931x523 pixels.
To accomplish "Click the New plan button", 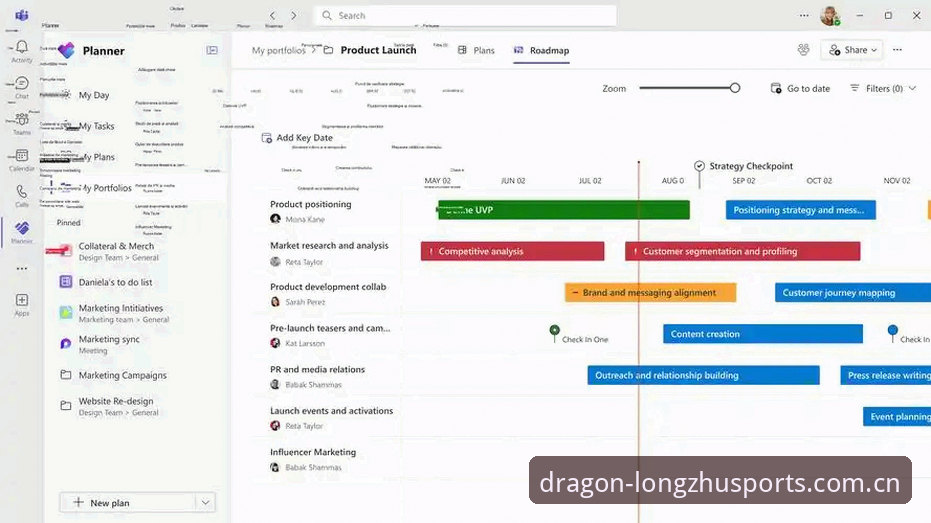I will pyautogui.click(x=128, y=502).
